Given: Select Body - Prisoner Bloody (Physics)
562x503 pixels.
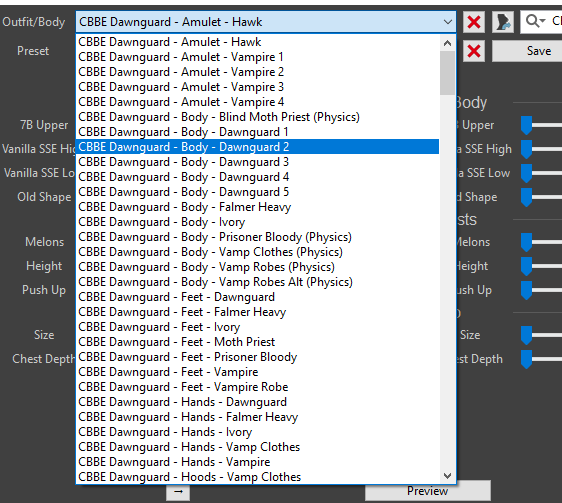Looking at the screenshot, I should pyautogui.click(x=257, y=237).
